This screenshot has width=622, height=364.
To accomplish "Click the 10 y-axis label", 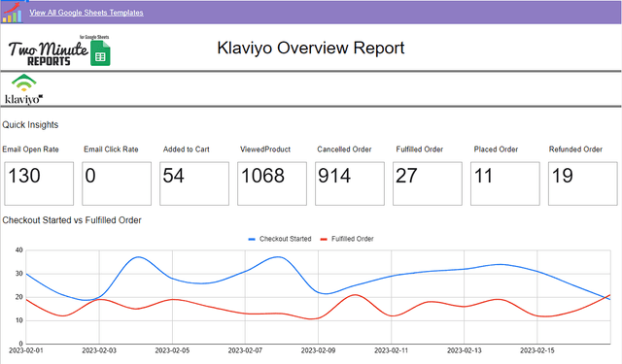I will 19,320.
